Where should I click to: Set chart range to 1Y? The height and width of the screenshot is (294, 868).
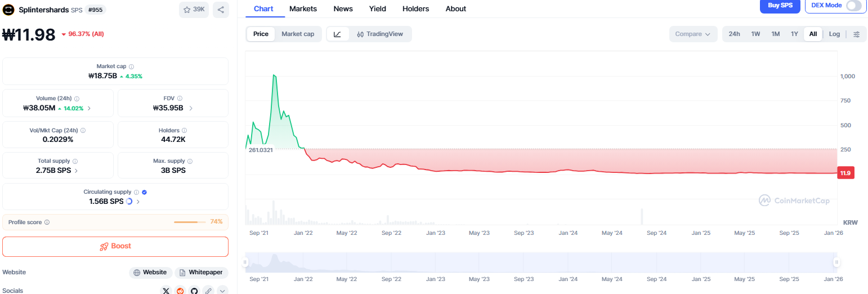(x=794, y=34)
